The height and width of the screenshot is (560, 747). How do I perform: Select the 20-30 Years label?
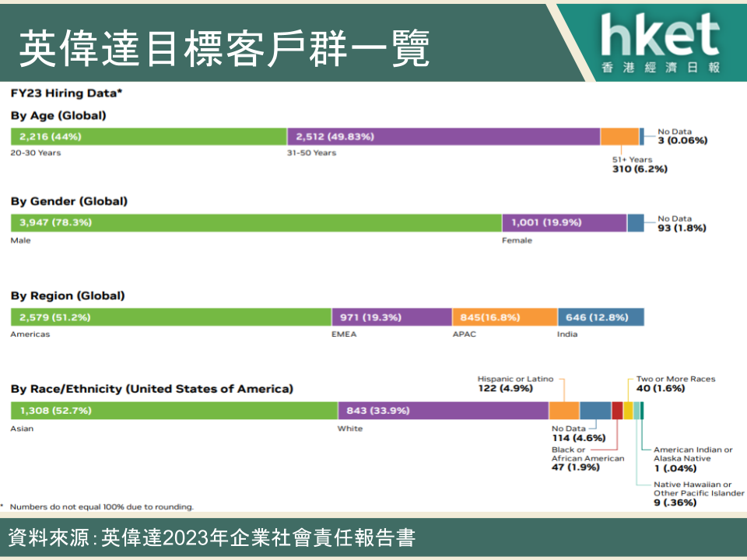point(36,153)
